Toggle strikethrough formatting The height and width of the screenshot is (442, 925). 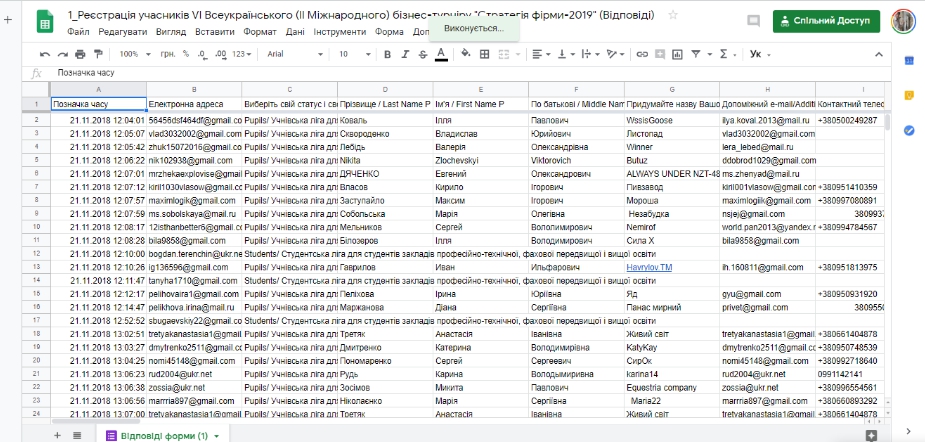421,54
